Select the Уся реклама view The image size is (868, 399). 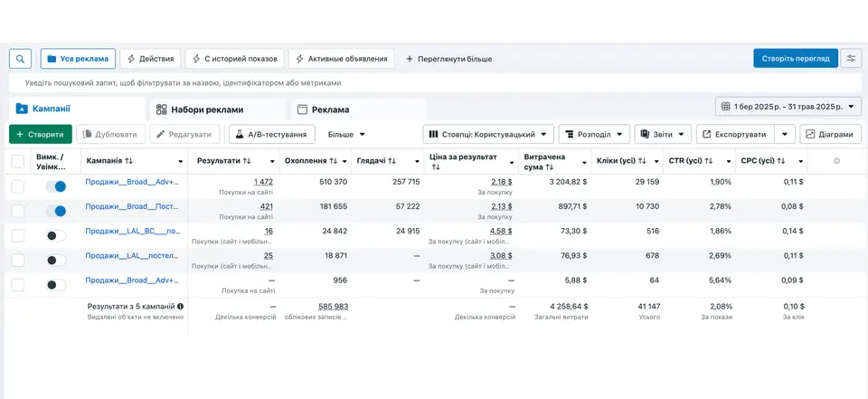tap(78, 58)
